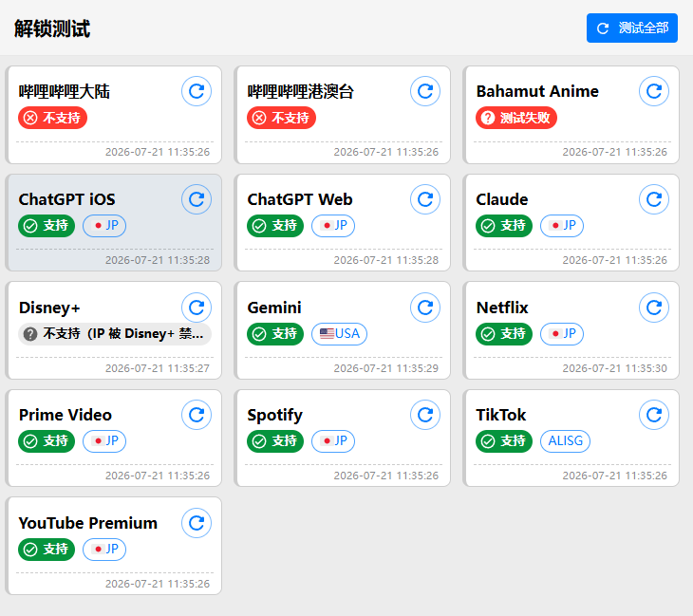
Task: Click ChatGPT Web timestamp 11:35:28
Action: pos(385,260)
